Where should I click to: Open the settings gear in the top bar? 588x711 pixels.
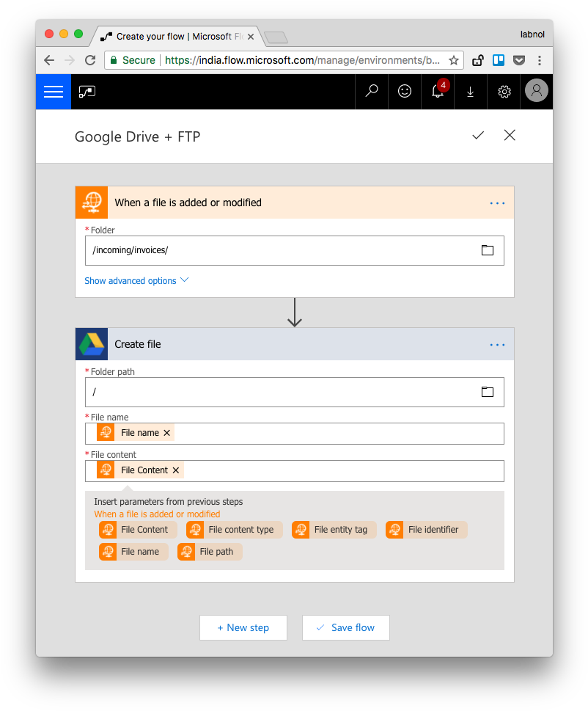[x=504, y=92]
